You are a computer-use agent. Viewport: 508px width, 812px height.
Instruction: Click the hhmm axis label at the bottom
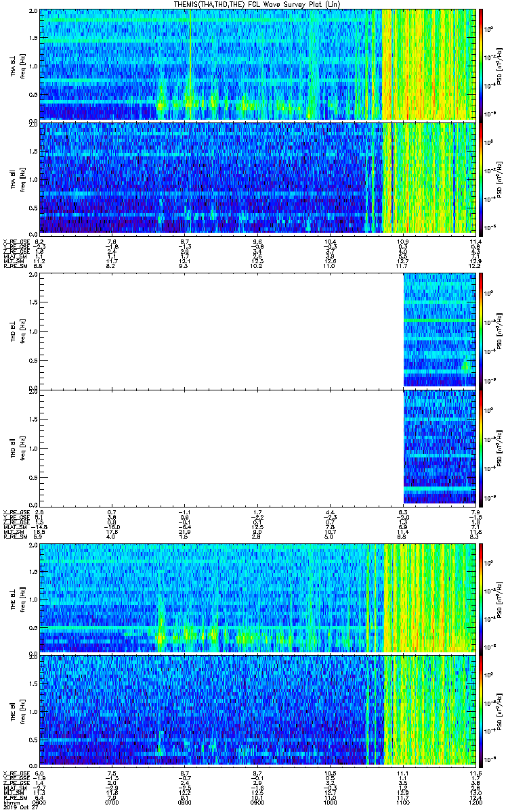(11, 803)
